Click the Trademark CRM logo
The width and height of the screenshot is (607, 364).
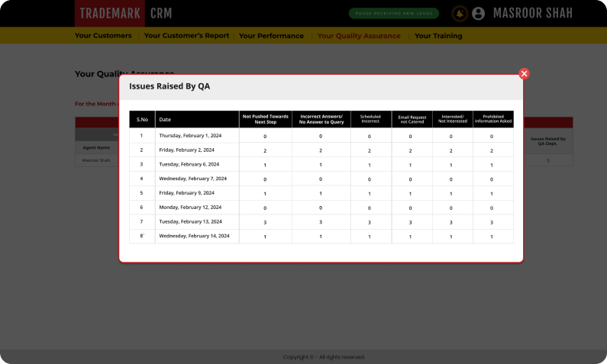coord(124,13)
